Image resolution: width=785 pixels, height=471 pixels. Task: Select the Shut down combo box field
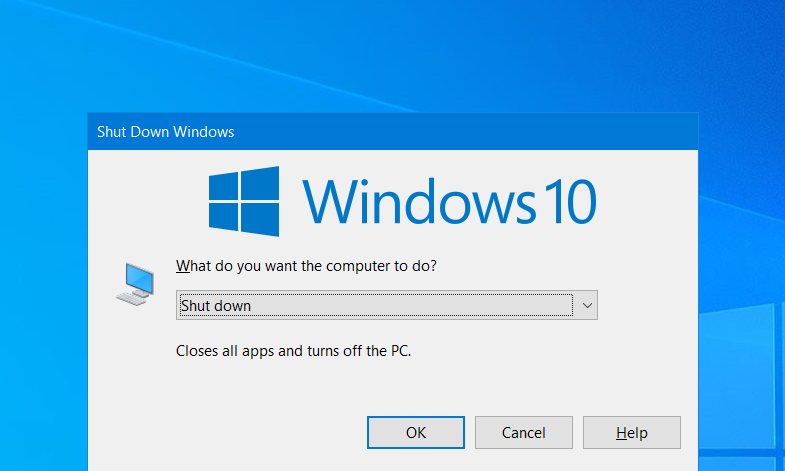[x=386, y=305]
